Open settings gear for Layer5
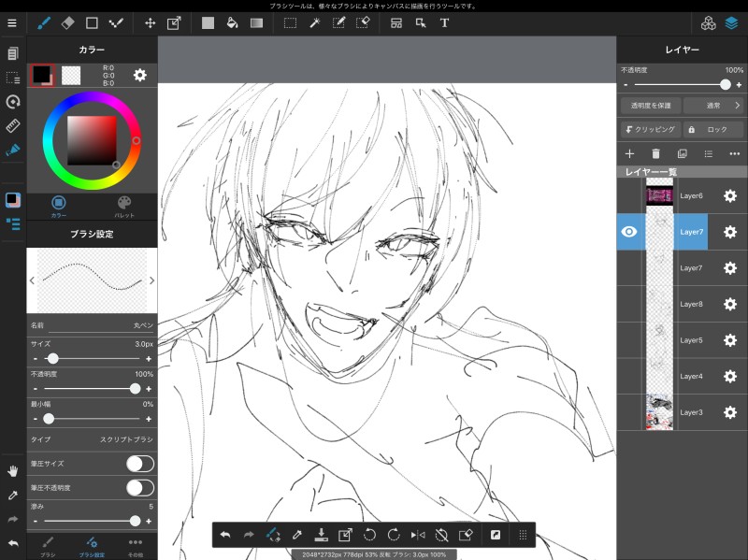Viewport: 748px width, 560px height. click(730, 340)
